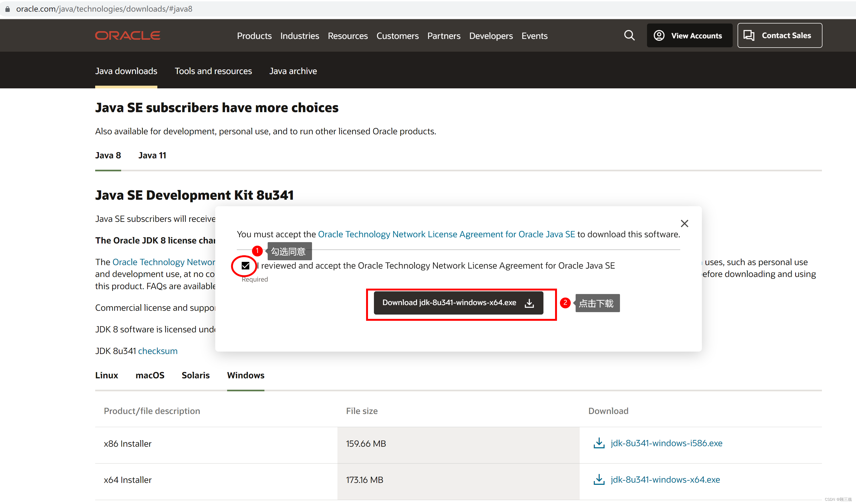Uncheck the license agreement acceptance checkbox

[x=245, y=266]
